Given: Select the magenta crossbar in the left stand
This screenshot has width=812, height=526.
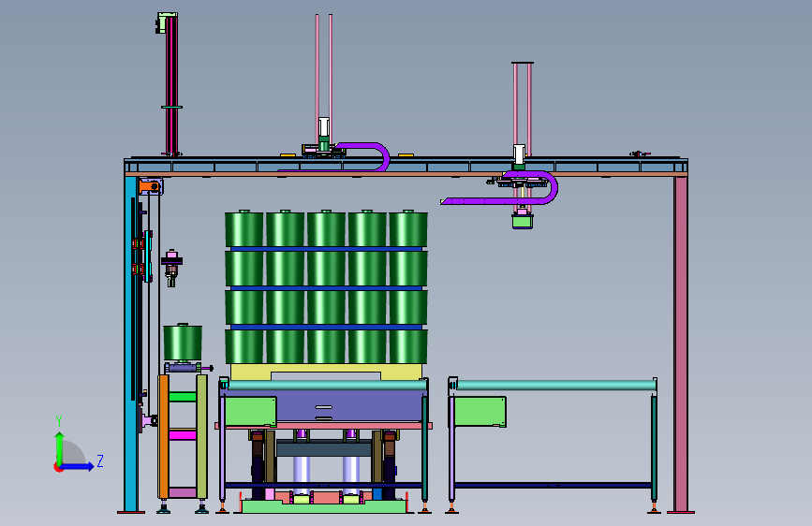Looking at the screenshot, I should coord(183,435).
